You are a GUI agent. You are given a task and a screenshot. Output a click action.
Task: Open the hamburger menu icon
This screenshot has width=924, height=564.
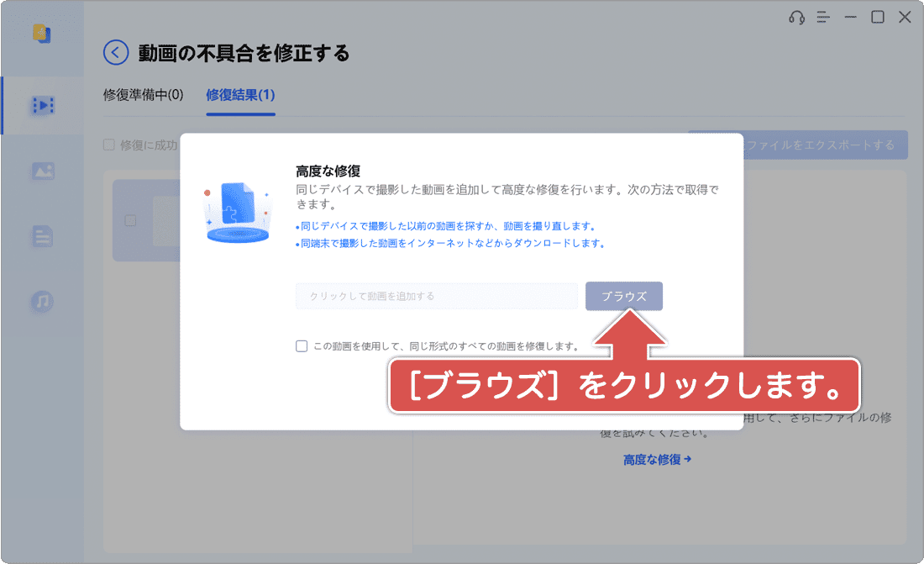click(822, 17)
